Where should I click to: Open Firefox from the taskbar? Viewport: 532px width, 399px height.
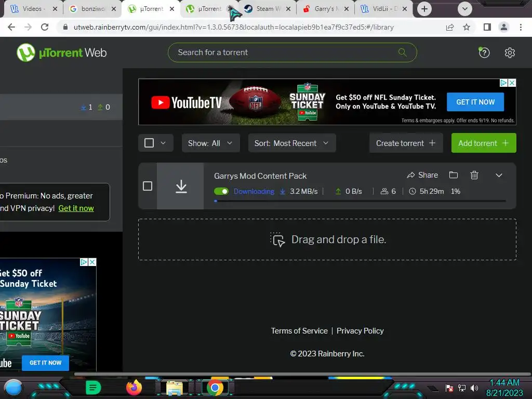[134, 388]
